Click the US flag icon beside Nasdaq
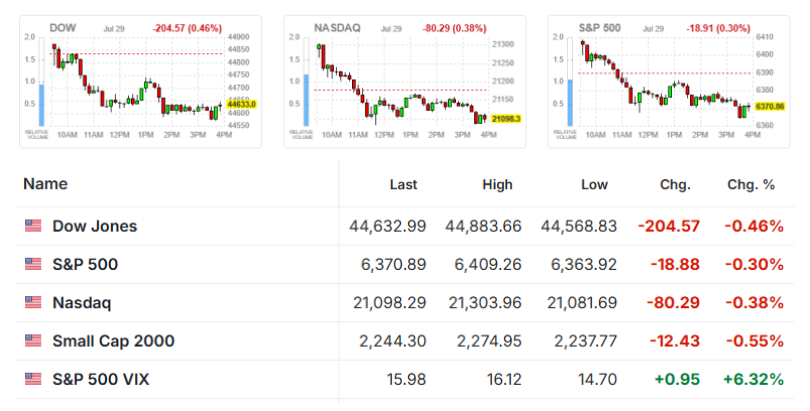810x411 pixels. [33, 302]
